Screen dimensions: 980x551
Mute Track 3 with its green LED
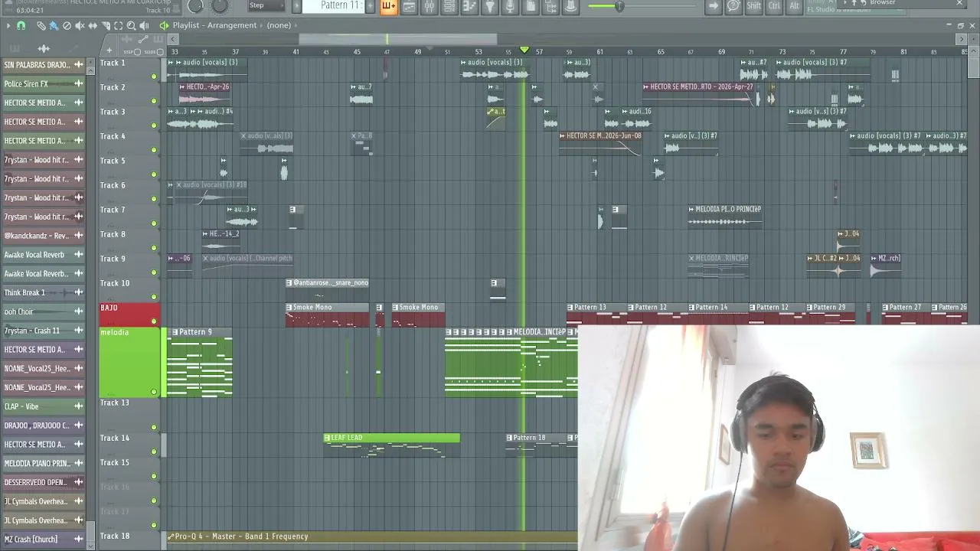pyautogui.click(x=154, y=126)
